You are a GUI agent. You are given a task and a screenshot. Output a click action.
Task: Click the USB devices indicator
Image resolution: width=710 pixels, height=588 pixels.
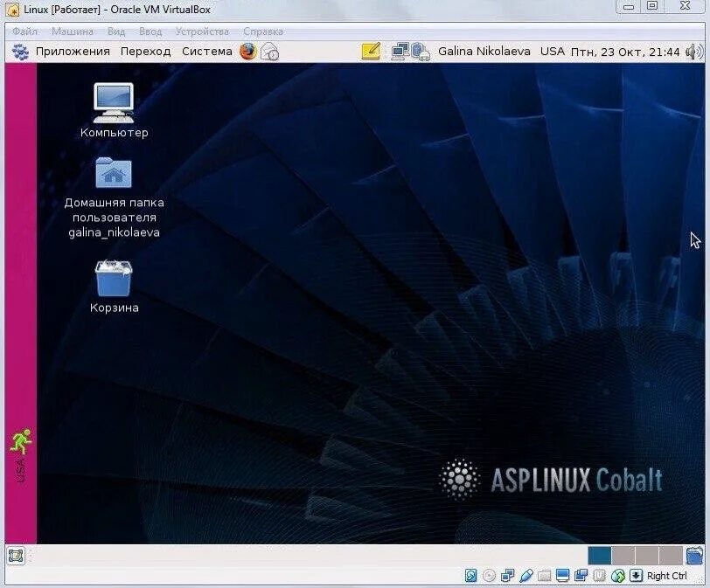point(526,576)
